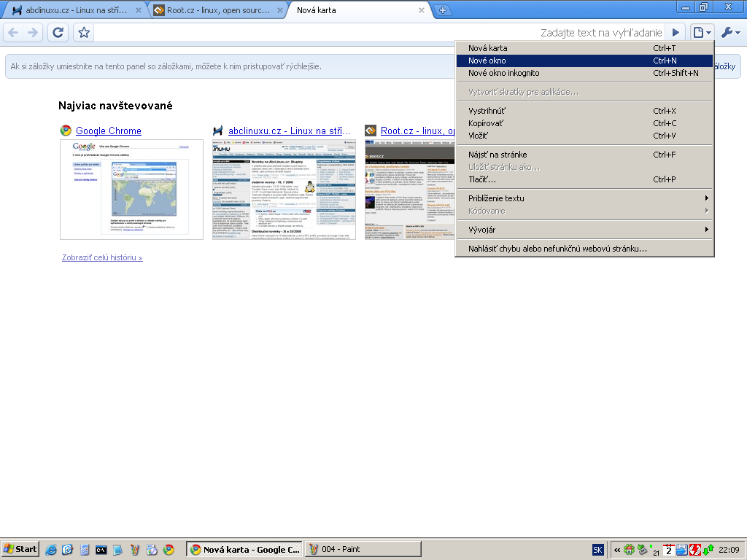
Task: Open the abclinuxu.cz most-visited link
Action: 289,131
